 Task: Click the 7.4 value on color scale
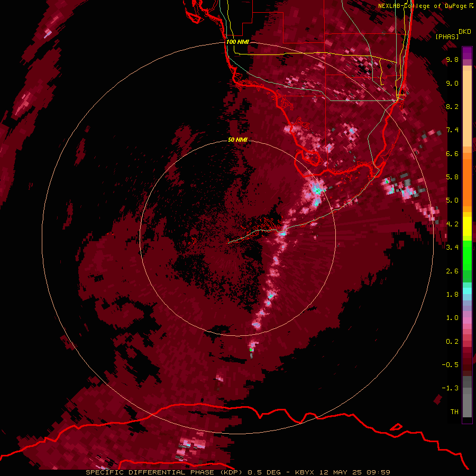[x=452, y=130]
